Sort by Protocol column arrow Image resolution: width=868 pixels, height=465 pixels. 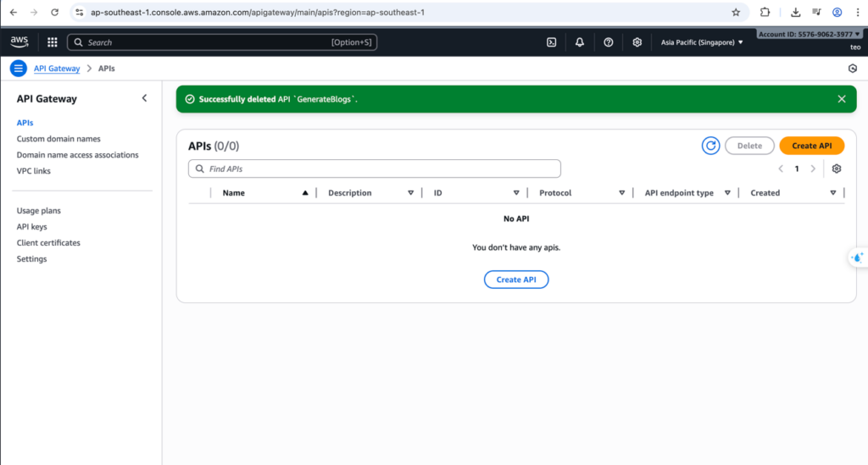pyautogui.click(x=621, y=193)
